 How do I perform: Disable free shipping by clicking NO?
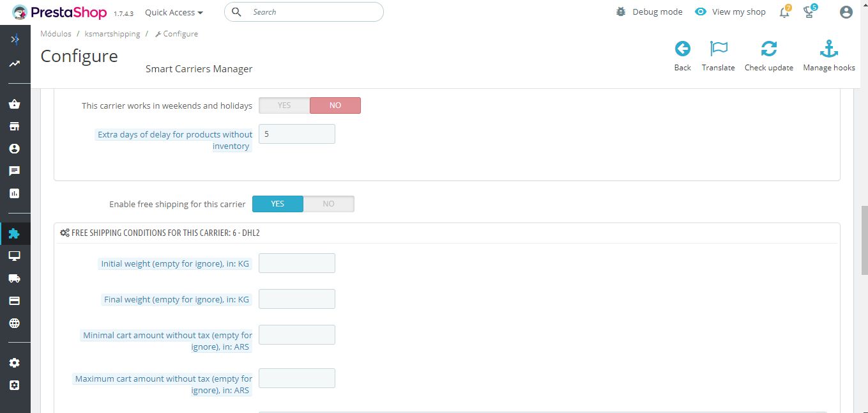pos(328,204)
